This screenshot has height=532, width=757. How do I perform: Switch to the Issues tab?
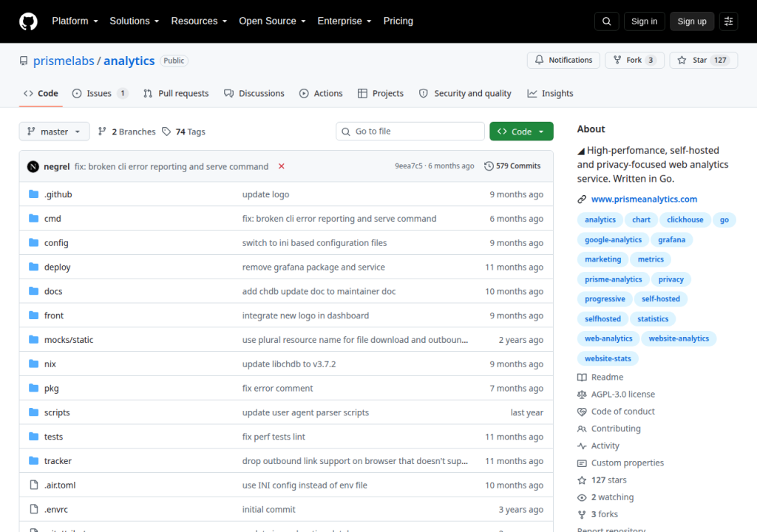[100, 93]
